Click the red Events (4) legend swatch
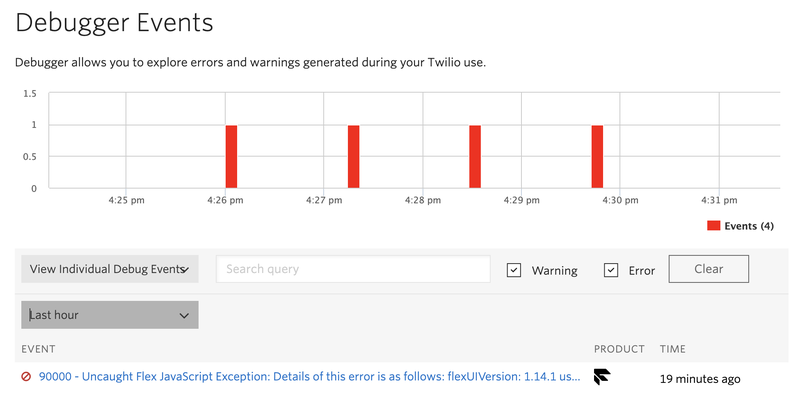 point(713,226)
